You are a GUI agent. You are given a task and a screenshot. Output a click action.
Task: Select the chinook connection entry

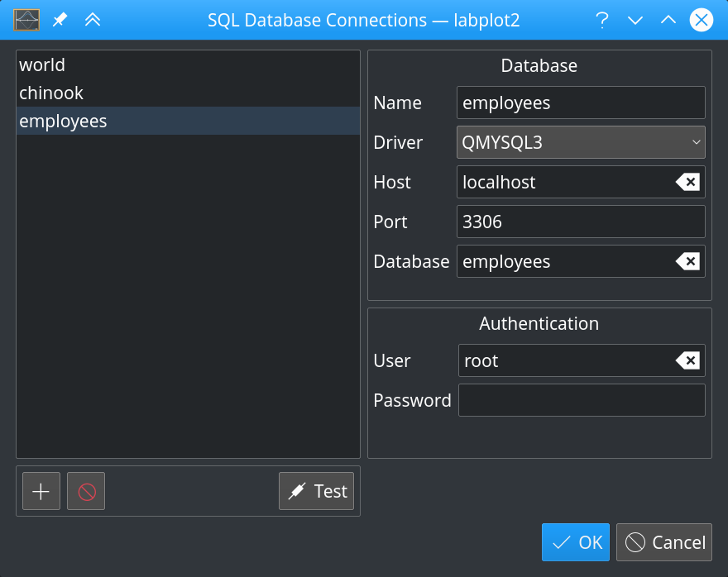coord(188,93)
